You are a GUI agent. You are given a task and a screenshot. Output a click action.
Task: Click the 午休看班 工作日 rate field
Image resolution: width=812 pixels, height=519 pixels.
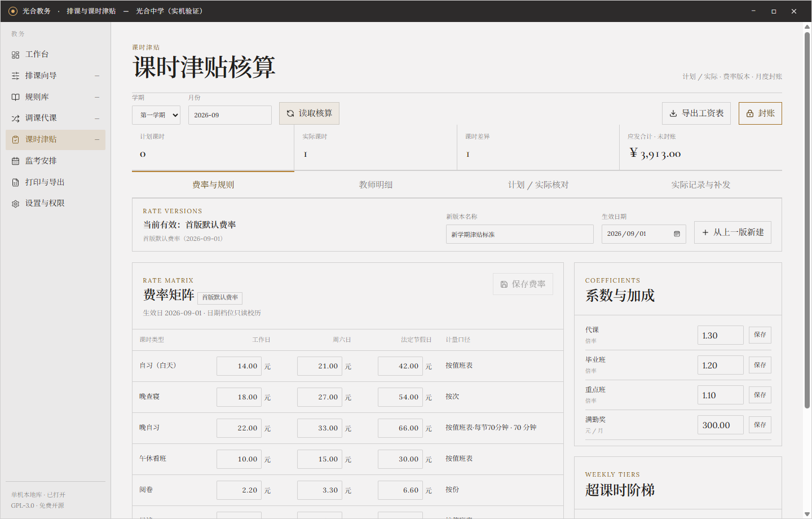[x=239, y=459]
